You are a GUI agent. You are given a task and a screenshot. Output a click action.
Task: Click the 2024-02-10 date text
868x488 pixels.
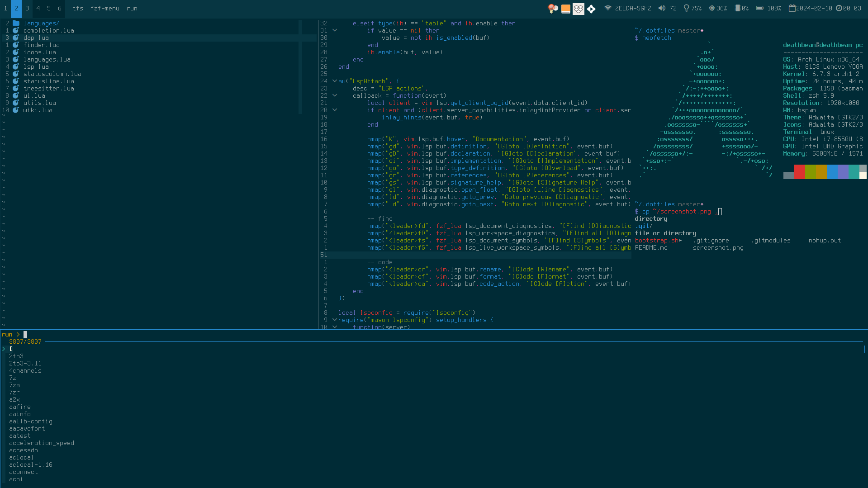click(814, 8)
